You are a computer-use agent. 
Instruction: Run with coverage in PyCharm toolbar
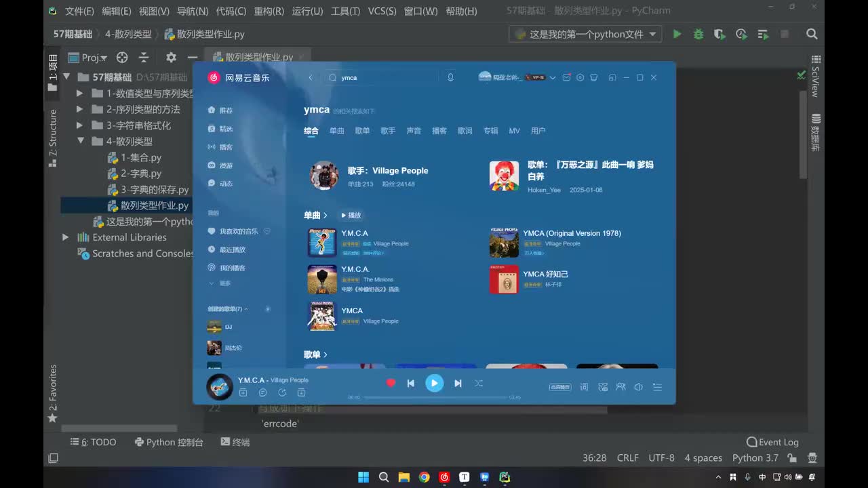(x=719, y=34)
